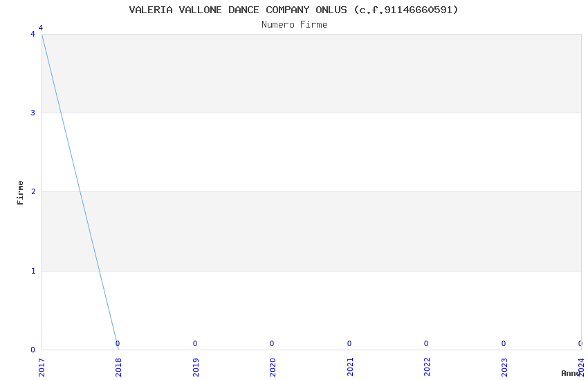The height and width of the screenshot is (380, 588).
Task: Click the subtitle Numero Firme
Action: 295,25
